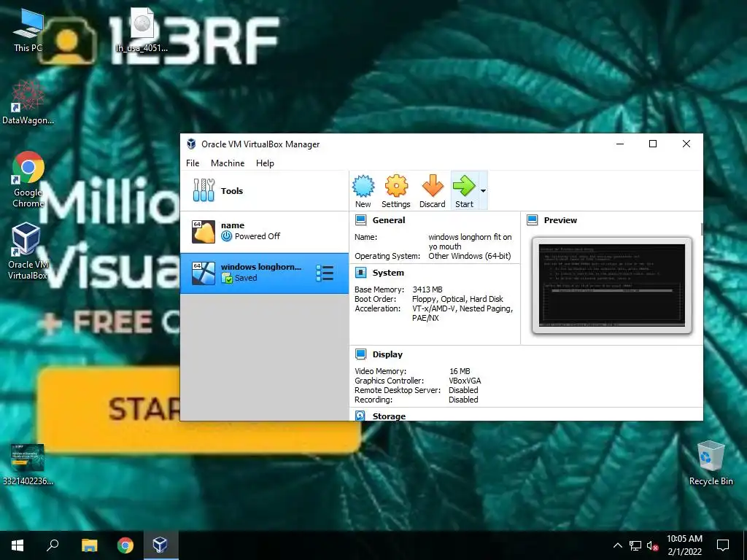
Task: Click the Powered Off status text
Action: pyautogui.click(x=258, y=236)
